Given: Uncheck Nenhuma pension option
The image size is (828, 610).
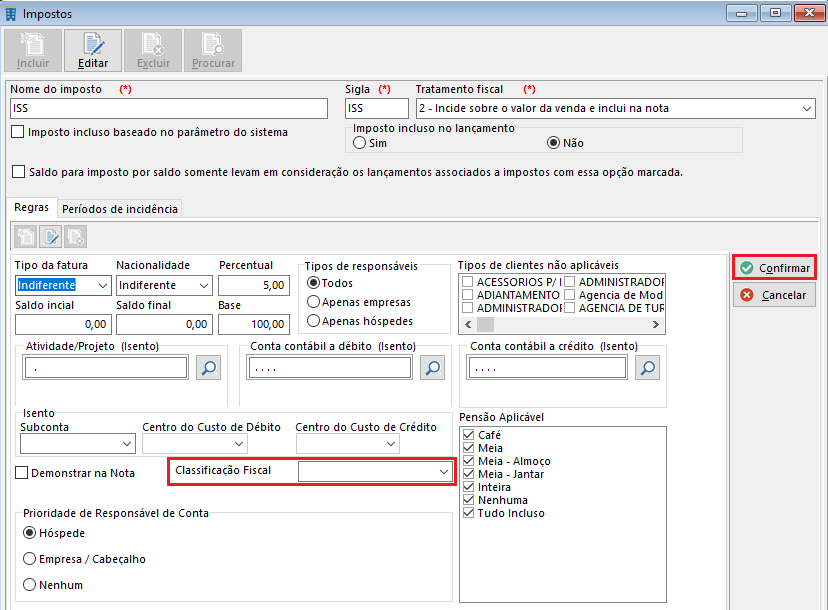Looking at the screenshot, I should 468,500.
